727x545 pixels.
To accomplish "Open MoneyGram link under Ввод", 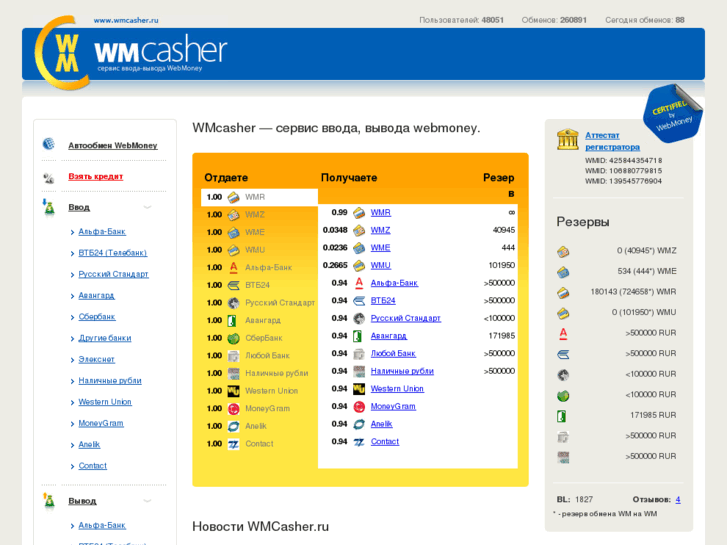I will coord(101,423).
